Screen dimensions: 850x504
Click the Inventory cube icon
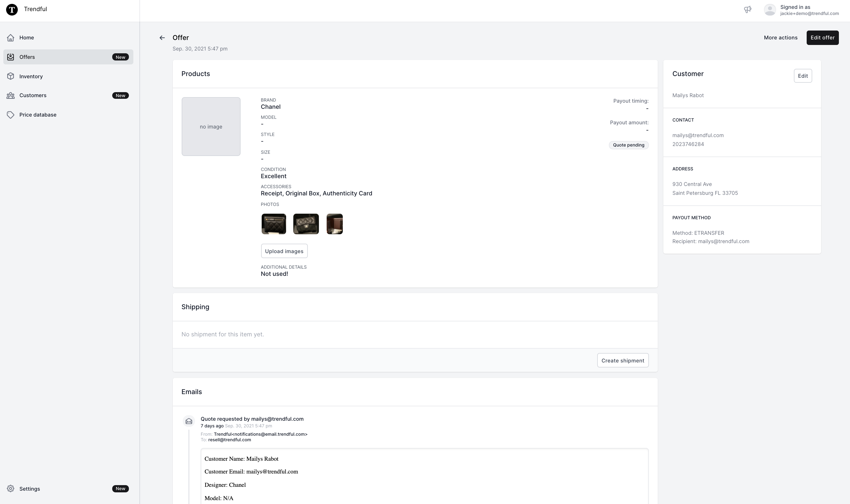click(11, 76)
